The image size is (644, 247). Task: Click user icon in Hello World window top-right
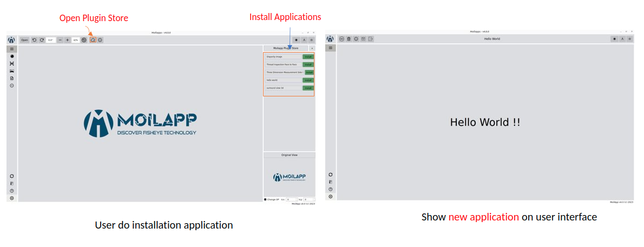[x=623, y=38]
